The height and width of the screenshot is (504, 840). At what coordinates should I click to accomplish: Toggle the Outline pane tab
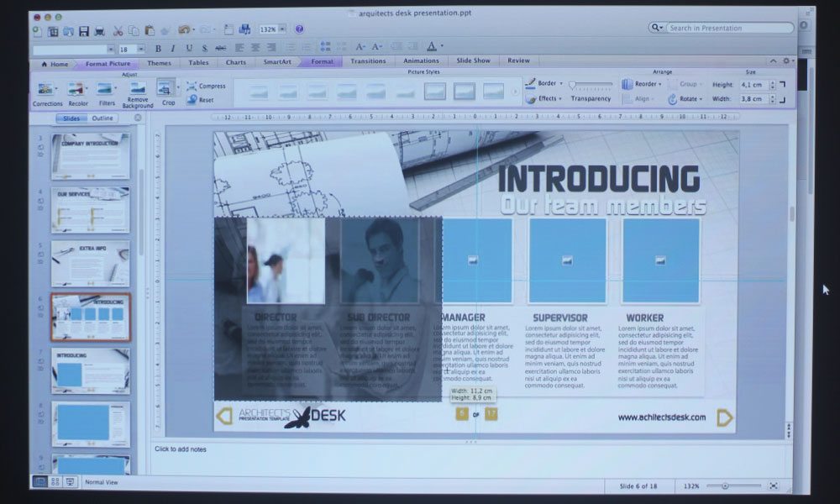(x=102, y=118)
